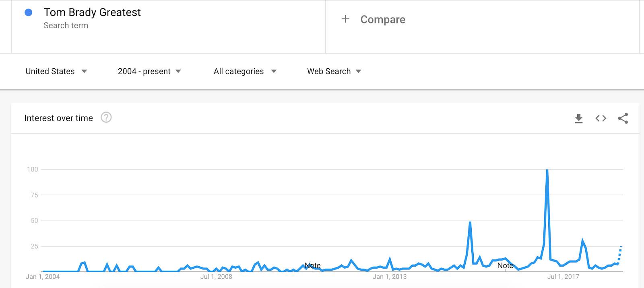
Task: Share the Interest over time chart
Action: click(623, 118)
